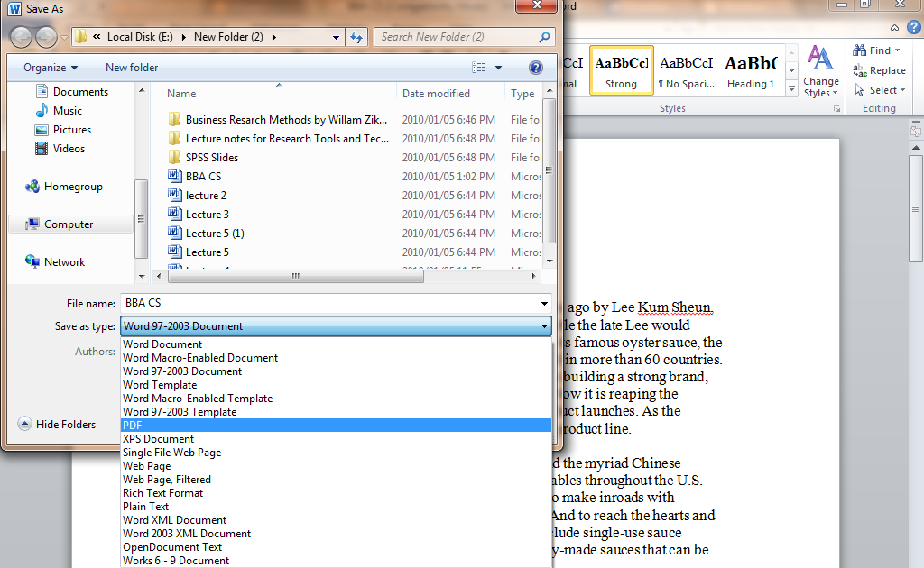Choose OpenDocument Text file type

pyautogui.click(x=336, y=547)
